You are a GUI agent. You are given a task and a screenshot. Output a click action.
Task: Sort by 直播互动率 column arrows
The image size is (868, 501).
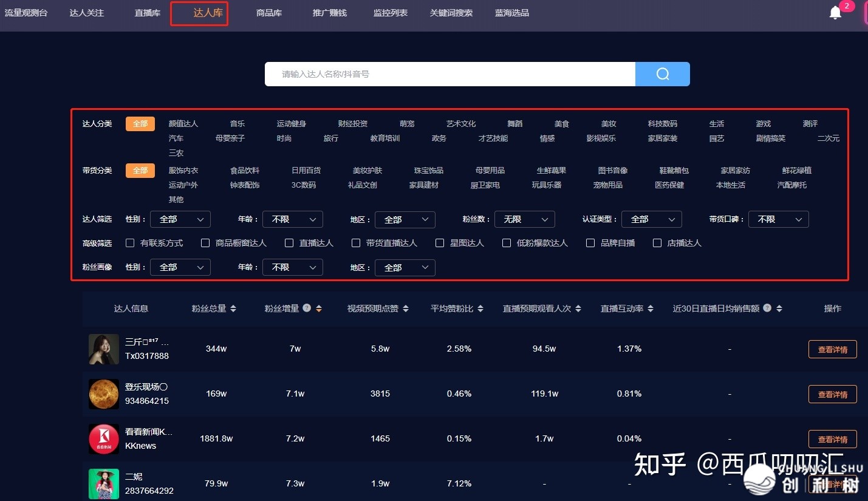point(651,308)
